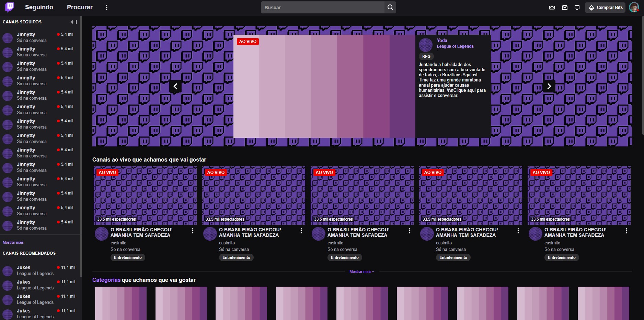The image size is (644, 320).
Task: Advance carousel with right arrow
Action: coord(549,86)
